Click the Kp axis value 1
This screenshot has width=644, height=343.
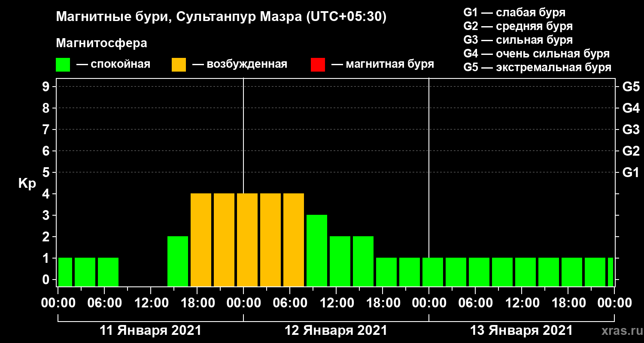pos(47,258)
